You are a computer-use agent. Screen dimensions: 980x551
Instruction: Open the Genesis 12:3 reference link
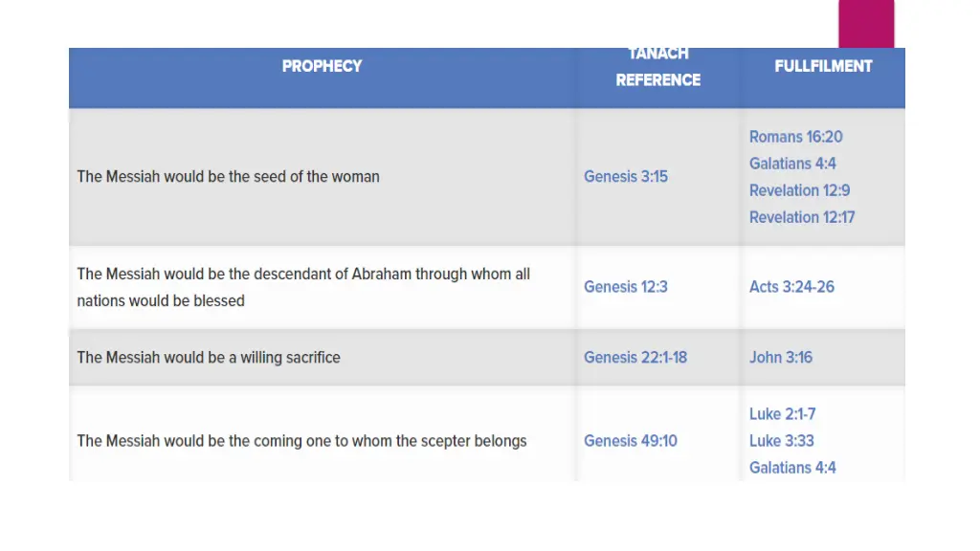(626, 287)
